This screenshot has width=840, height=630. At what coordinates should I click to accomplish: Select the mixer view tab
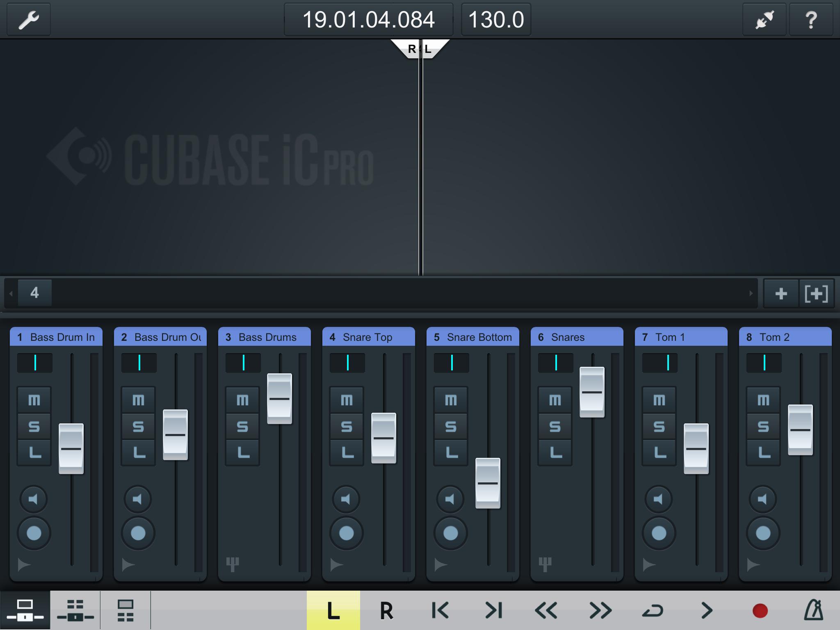pyautogui.click(x=25, y=610)
